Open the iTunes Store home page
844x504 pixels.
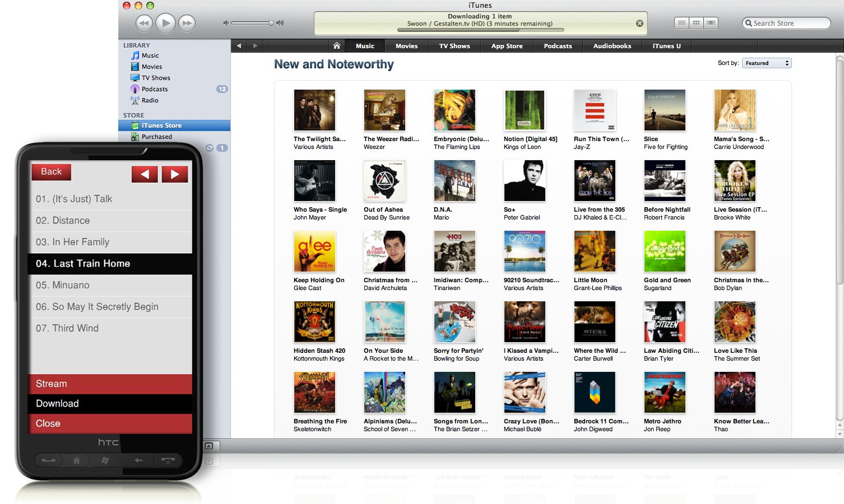337,46
